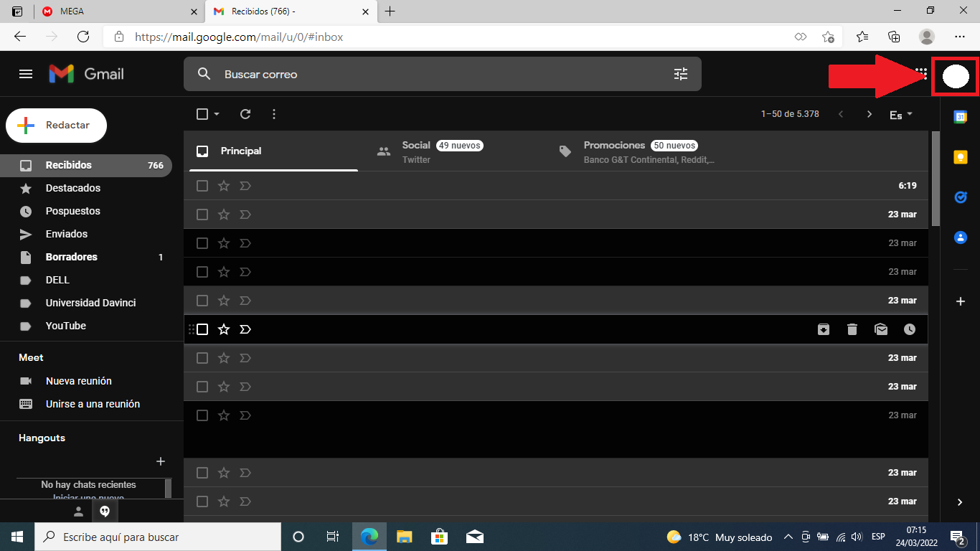The width and height of the screenshot is (980, 551).
Task: Delete the hovered email with trash icon
Action: (852, 329)
